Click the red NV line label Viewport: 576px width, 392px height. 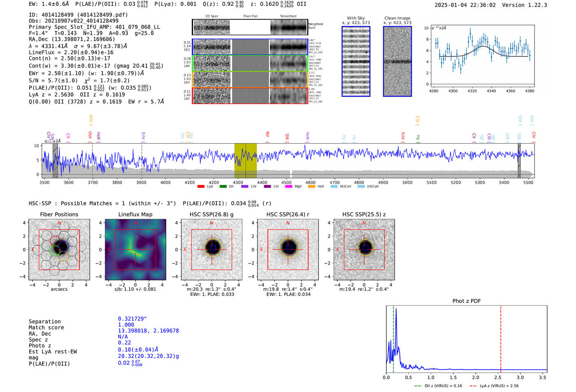[x=267, y=136]
